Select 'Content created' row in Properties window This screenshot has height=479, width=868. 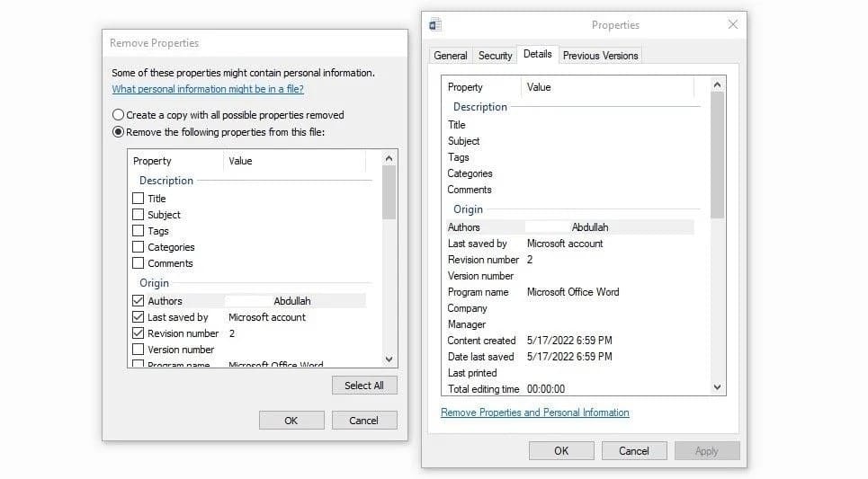click(x=569, y=341)
